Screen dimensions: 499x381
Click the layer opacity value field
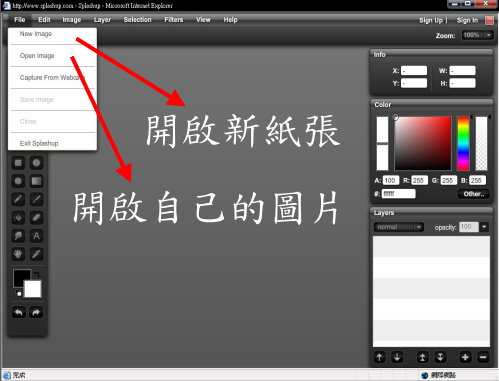(469, 227)
